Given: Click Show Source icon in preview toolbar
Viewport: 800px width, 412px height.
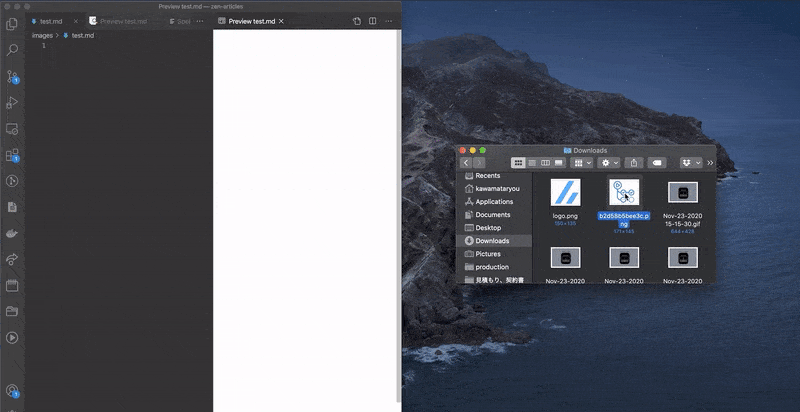Looking at the screenshot, I should pos(357,21).
